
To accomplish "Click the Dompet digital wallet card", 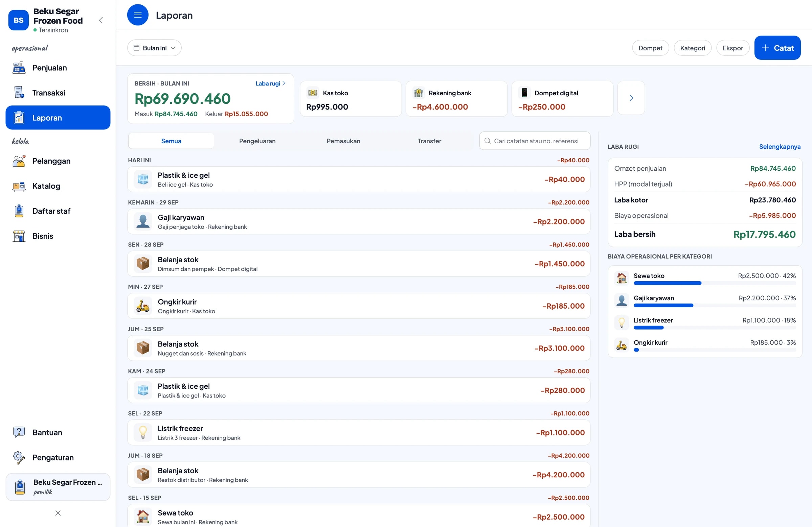I will (x=562, y=99).
